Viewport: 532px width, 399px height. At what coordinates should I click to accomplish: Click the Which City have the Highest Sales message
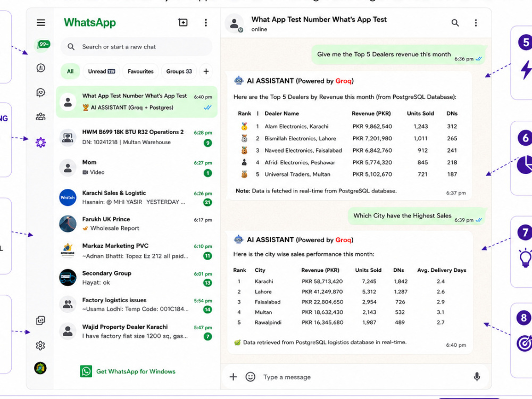[417, 216]
